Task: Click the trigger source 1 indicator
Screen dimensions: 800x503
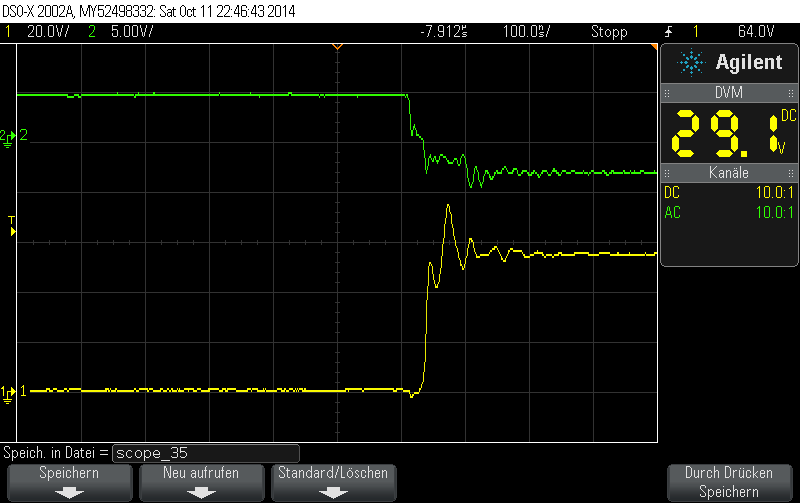Action: tap(695, 32)
